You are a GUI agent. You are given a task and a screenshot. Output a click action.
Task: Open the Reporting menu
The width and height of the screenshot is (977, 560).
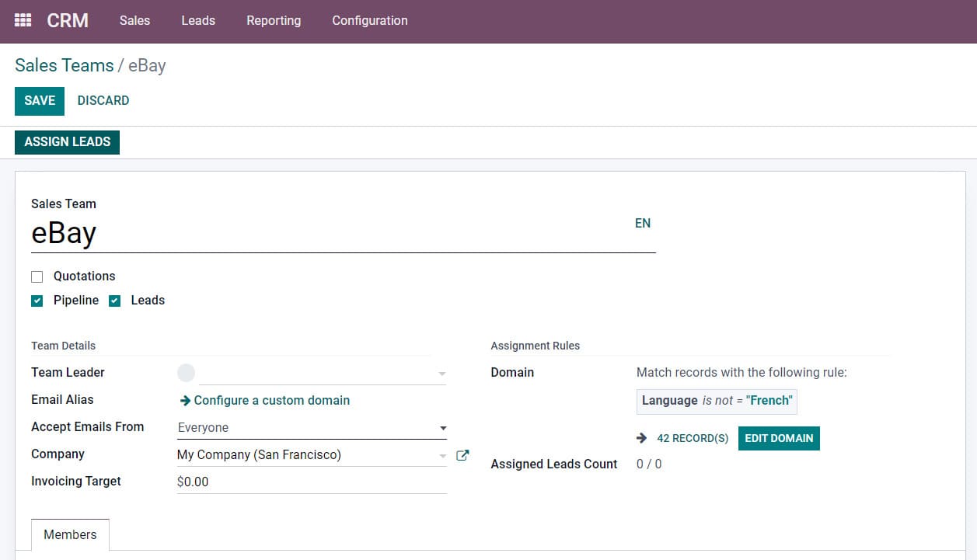pyautogui.click(x=274, y=21)
